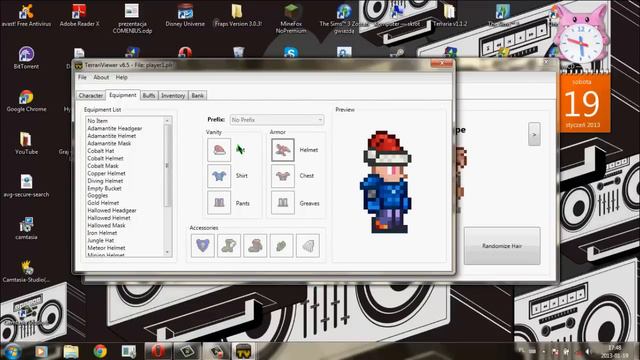Viewport: 640px width, 360px height.
Task: Open The Sims 3 Zostań gwiazdą icon
Action: (344, 18)
